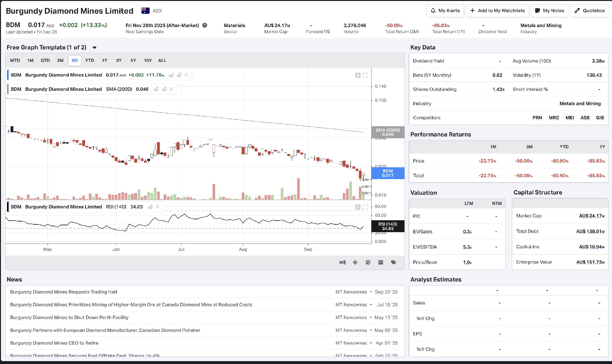The image size is (612, 364).
Task: Click Add to My Watchlists button
Action: (498, 11)
